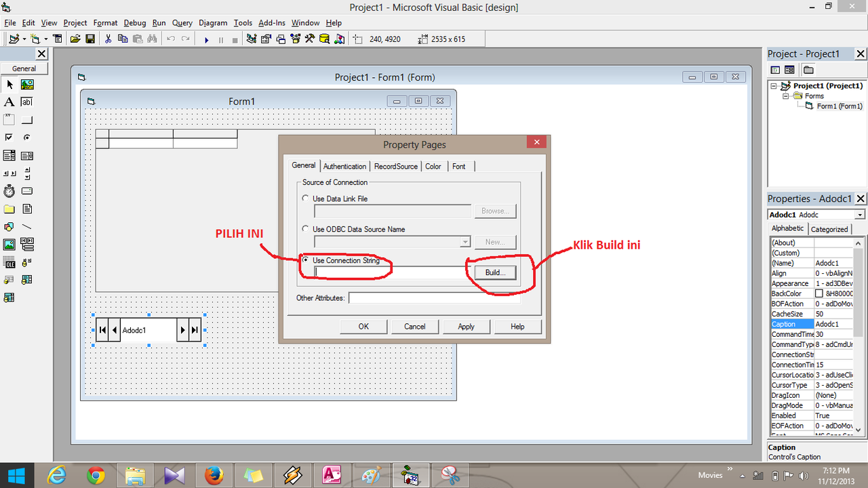868x488 pixels.
Task: Click the View Object icon in Project panel
Action: point(790,70)
